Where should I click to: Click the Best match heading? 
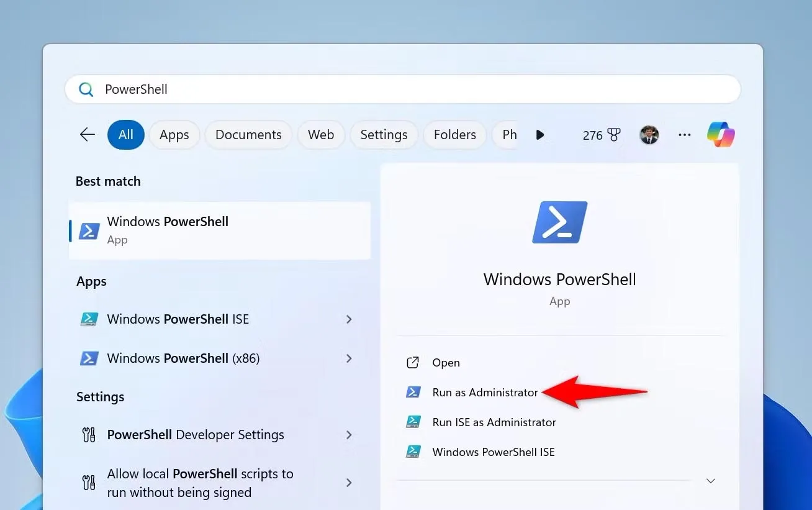(x=108, y=181)
